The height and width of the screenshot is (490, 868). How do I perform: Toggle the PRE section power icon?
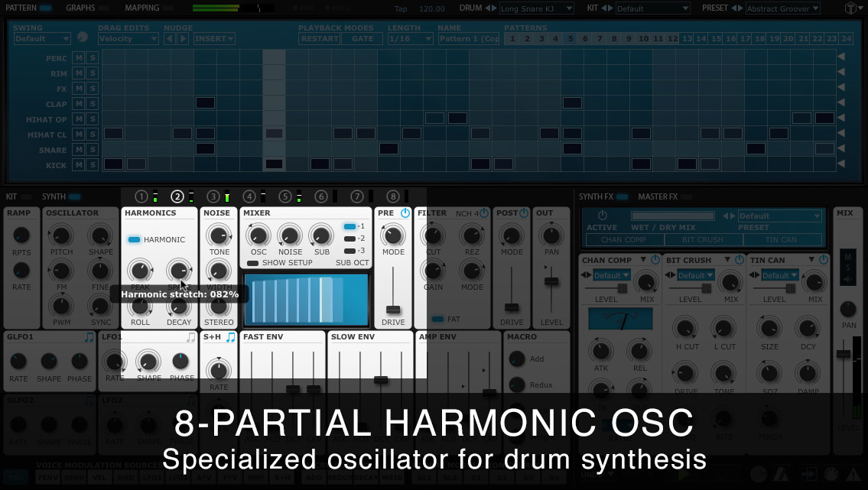(x=405, y=213)
